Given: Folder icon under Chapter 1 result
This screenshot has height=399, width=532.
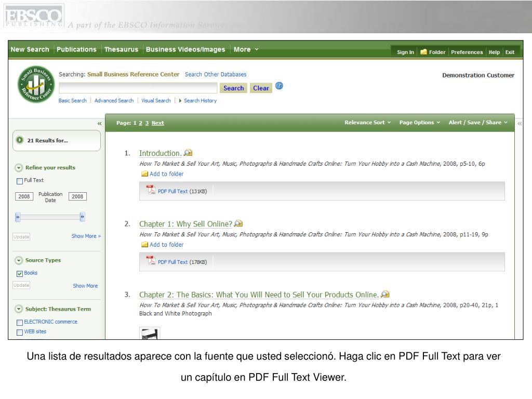Looking at the screenshot, I should tap(144, 245).
